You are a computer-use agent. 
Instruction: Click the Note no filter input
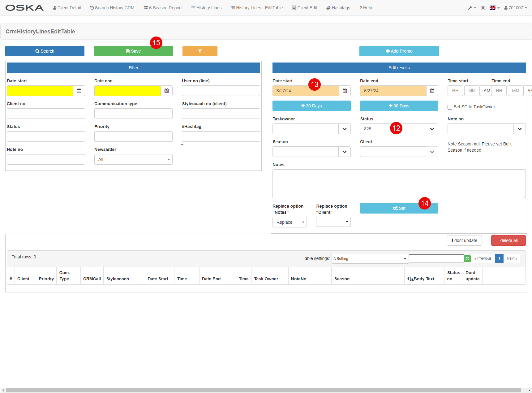pyautogui.click(x=46, y=159)
